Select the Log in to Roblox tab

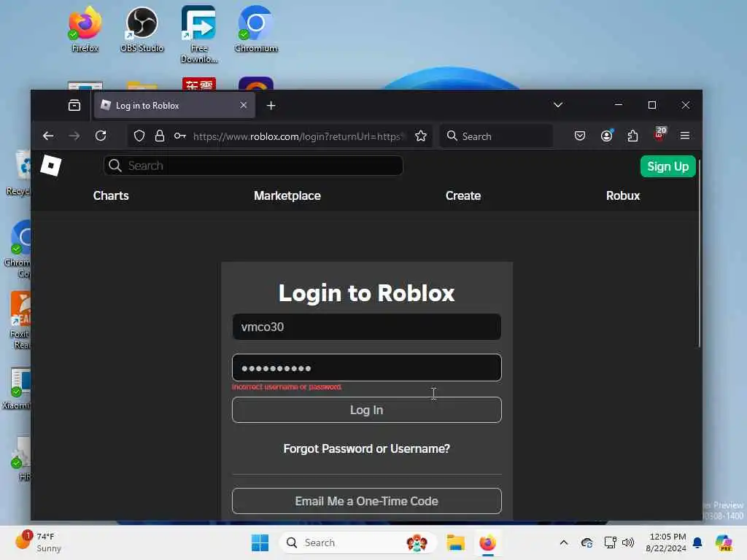(x=175, y=105)
